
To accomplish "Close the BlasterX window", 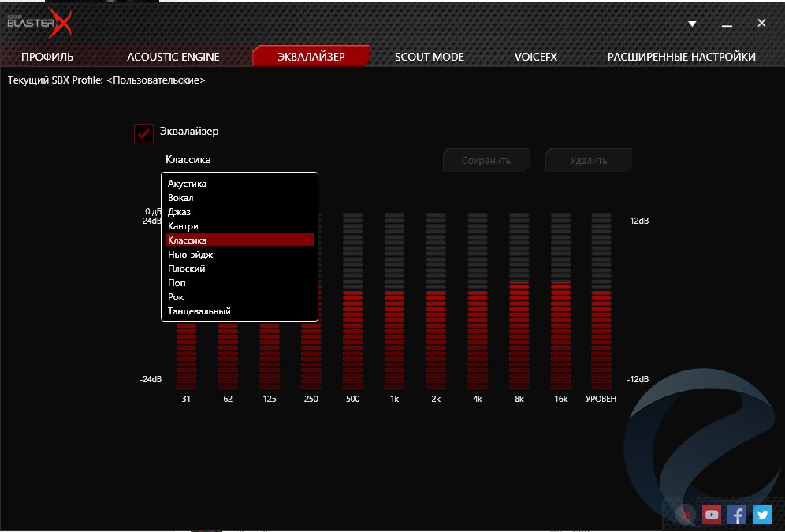I will (761, 23).
